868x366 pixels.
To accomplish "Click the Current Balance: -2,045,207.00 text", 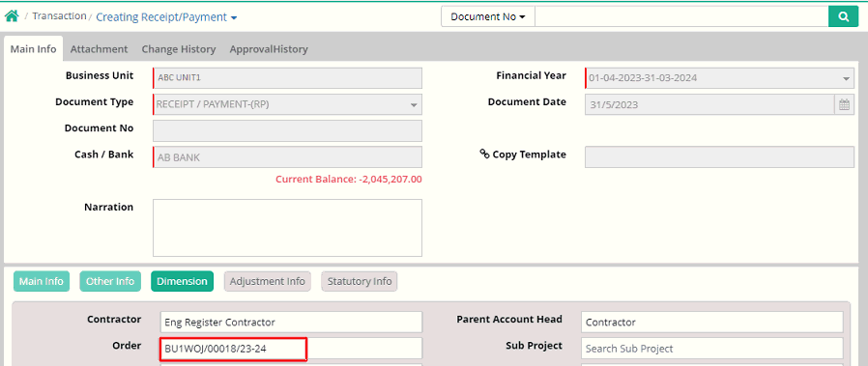I will coord(349,179).
